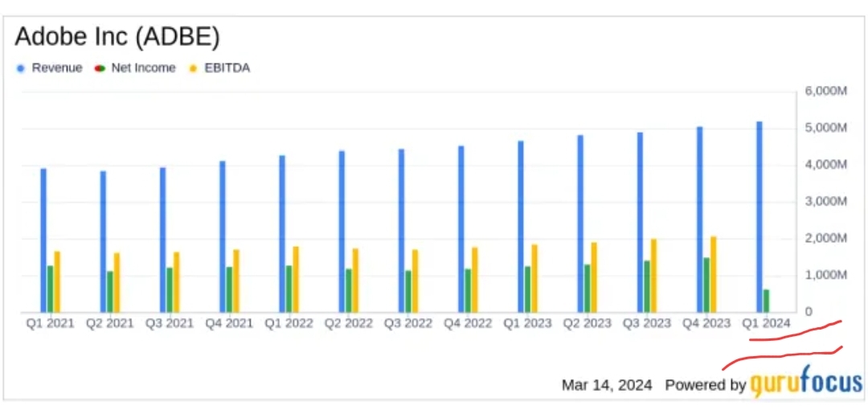This screenshot has height=418, width=868.
Task: Click the 3,000M y-axis value
Action: [x=825, y=202]
